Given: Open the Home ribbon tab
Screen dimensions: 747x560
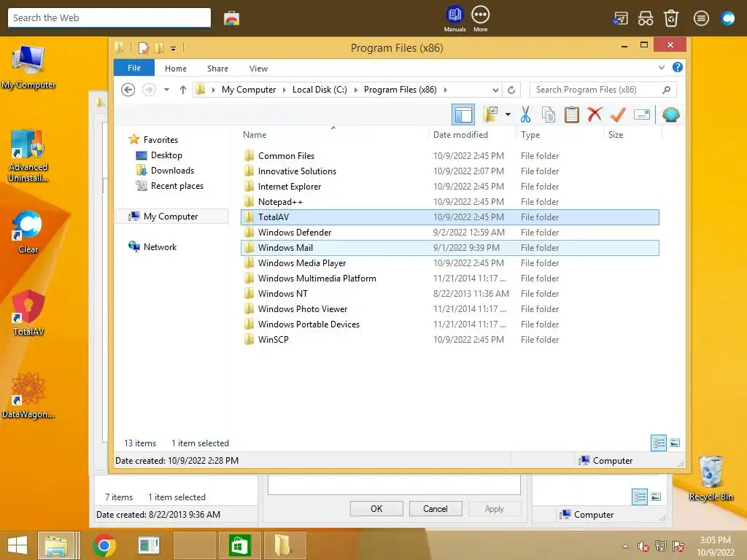Looking at the screenshot, I should (176, 69).
